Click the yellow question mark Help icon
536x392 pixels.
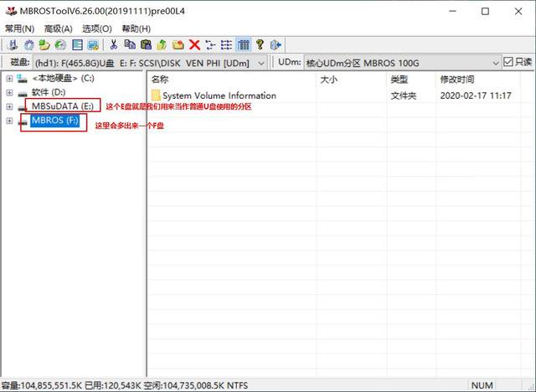click(x=260, y=44)
